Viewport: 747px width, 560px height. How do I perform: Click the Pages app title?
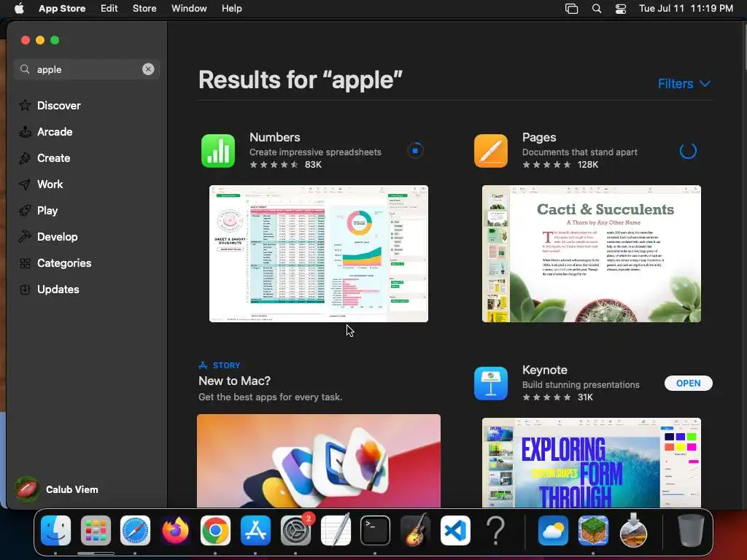539,137
